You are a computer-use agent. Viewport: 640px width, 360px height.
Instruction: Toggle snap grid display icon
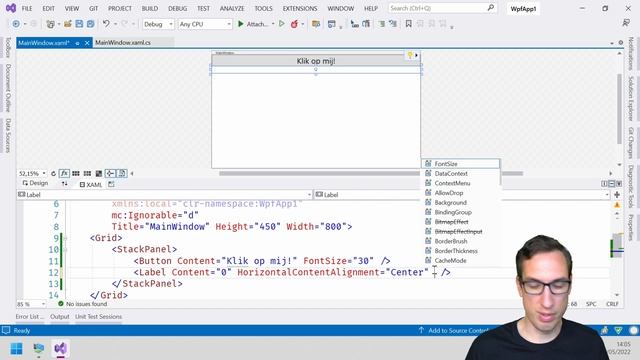point(76,173)
